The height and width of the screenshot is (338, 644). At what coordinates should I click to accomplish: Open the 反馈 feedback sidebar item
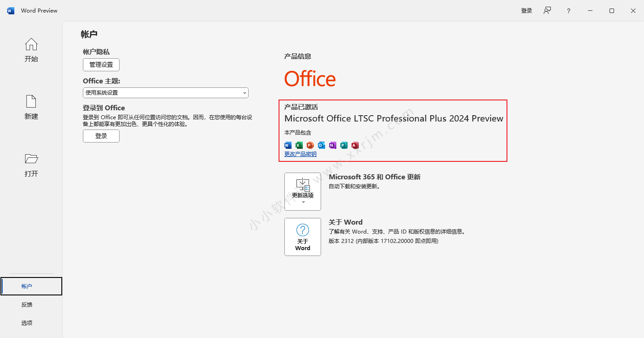click(x=27, y=305)
